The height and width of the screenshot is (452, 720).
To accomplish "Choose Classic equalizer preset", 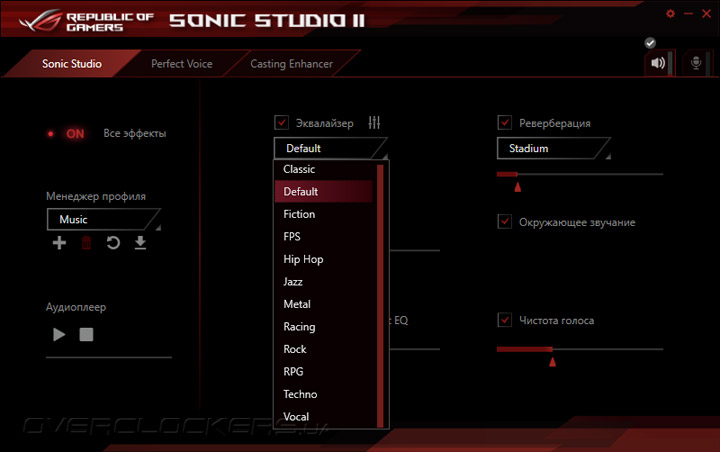I will pyautogui.click(x=324, y=169).
